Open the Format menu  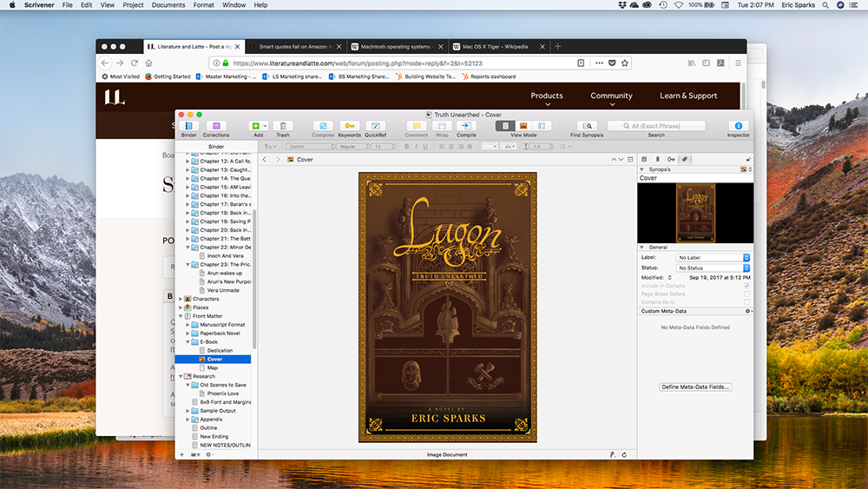pos(204,5)
